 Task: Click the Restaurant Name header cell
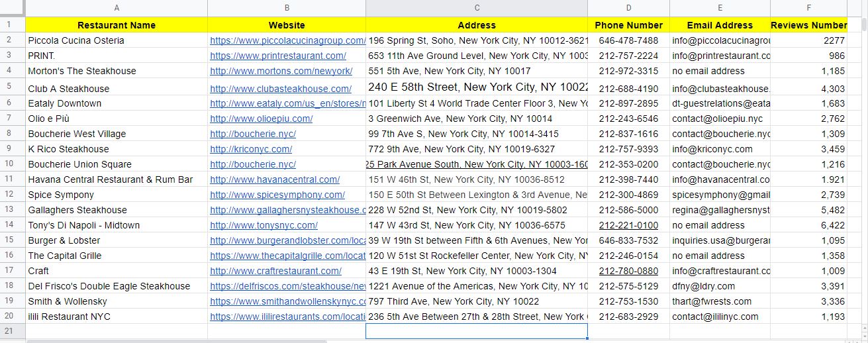[117, 25]
